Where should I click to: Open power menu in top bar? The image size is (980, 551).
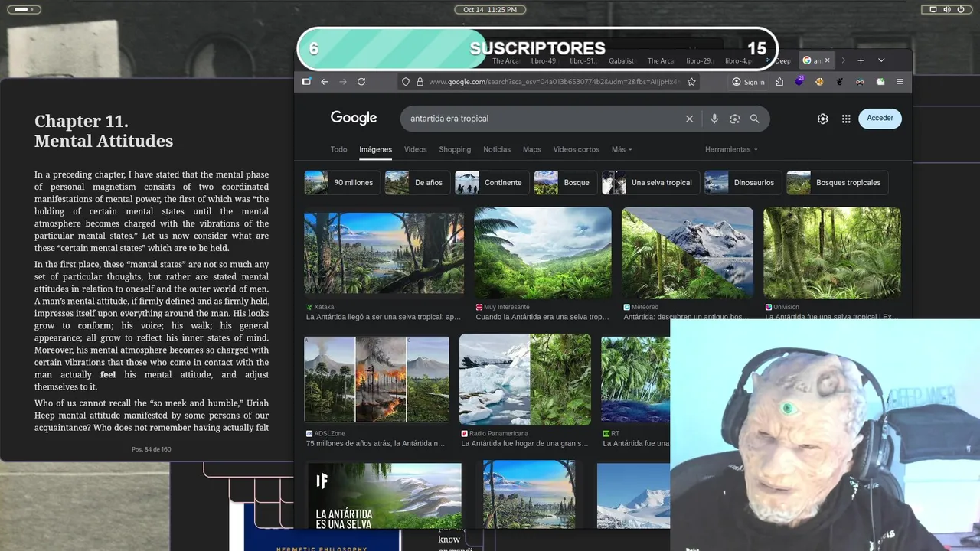tap(961, 9)
